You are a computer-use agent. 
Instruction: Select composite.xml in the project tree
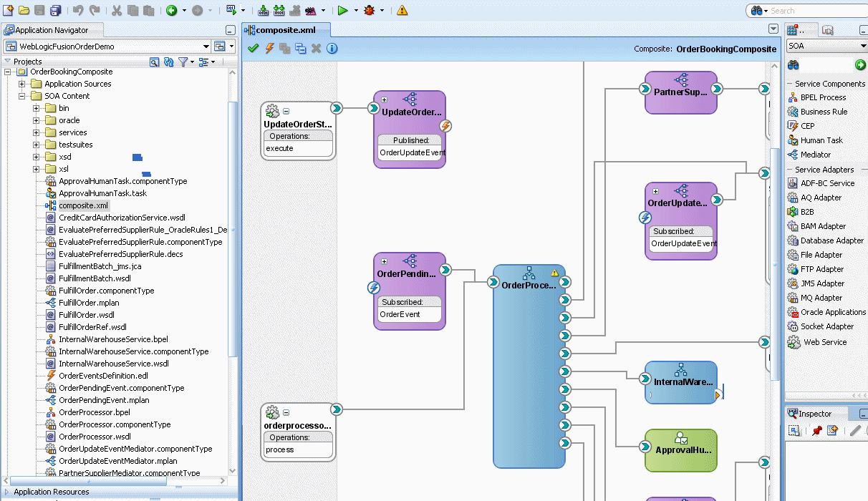click(83, 205)
